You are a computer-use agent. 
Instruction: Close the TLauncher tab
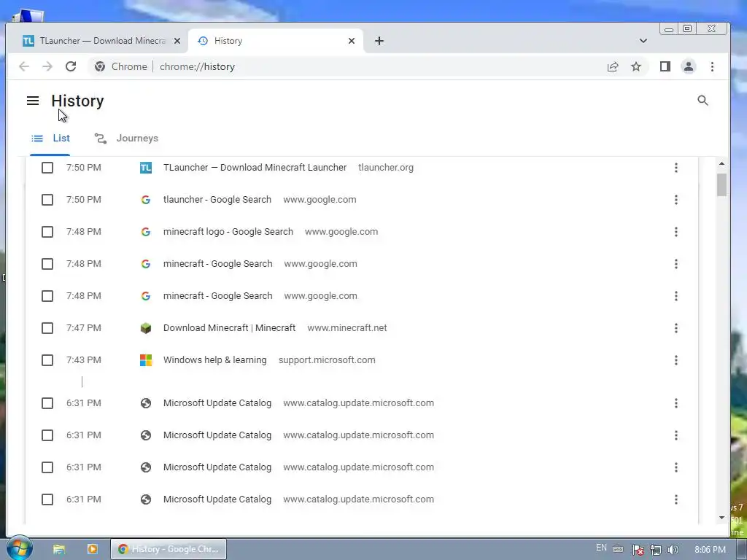coord(177,41)
